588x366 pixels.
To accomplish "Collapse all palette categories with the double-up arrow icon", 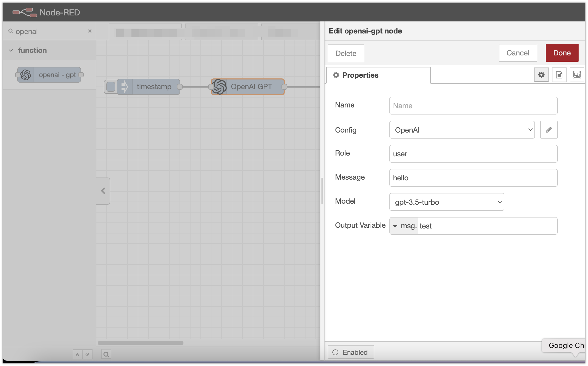I will [x=78, y=354].
